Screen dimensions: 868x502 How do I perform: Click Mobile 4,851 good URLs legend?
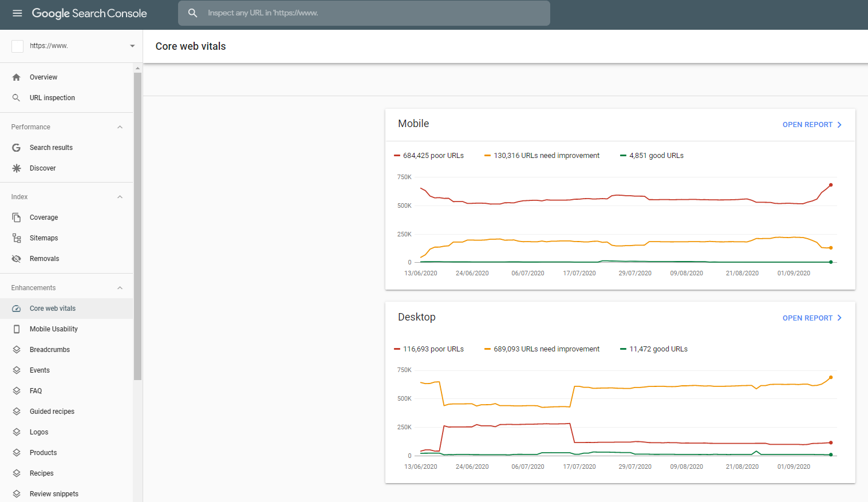click(652, 156)
